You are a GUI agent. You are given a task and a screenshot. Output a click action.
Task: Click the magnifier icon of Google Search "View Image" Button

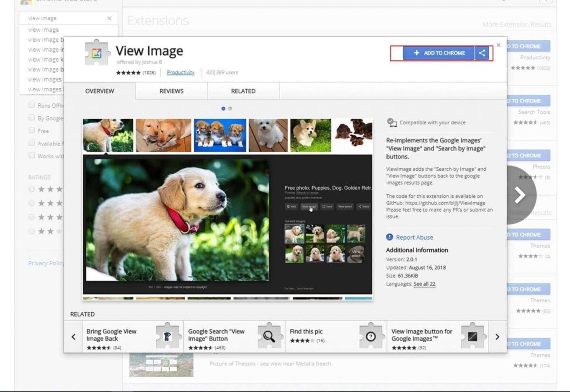(269, 336)
